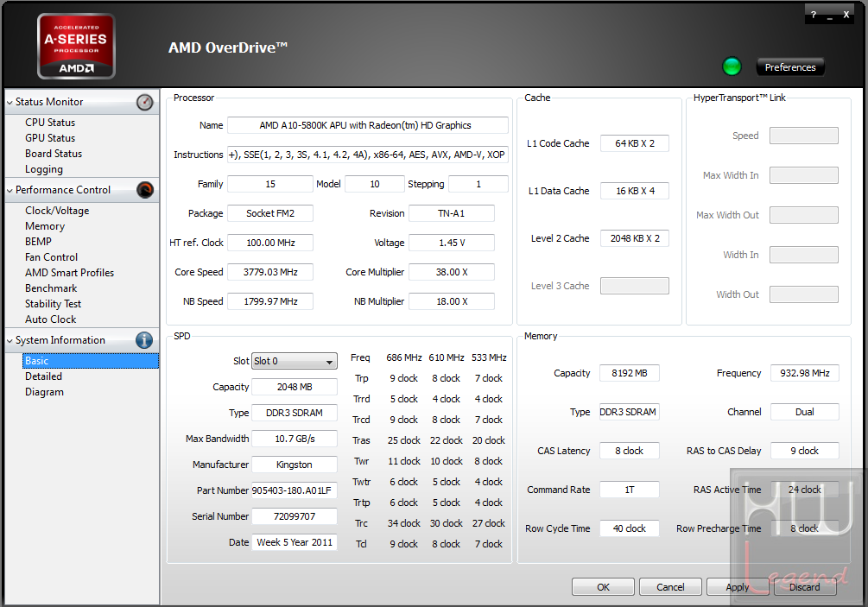868x607 pixels.
Task: Click the SPD Manufacturer Kingston field
Action: [295, 465]
